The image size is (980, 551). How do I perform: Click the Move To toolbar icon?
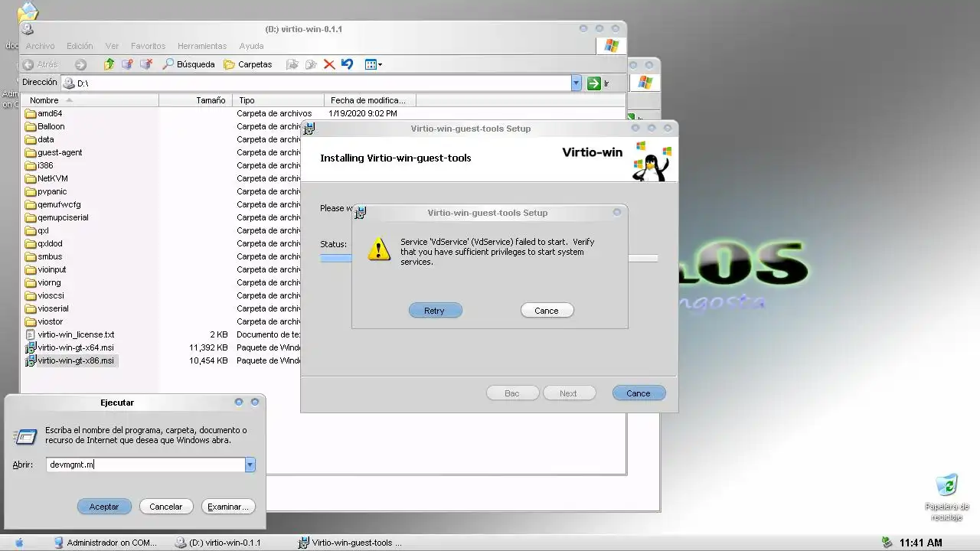click(x=292, y=64)
